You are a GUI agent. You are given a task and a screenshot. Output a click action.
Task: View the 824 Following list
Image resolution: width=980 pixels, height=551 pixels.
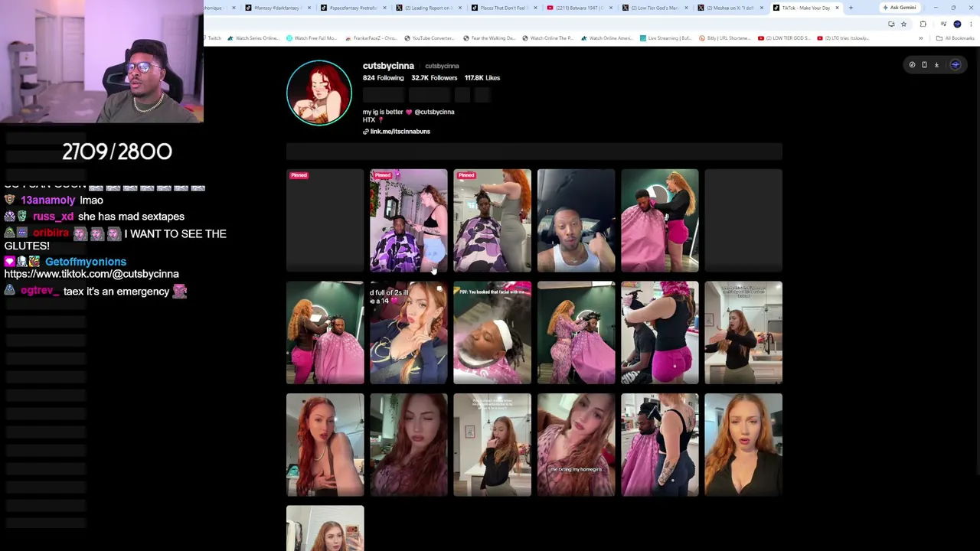[383, 78]
